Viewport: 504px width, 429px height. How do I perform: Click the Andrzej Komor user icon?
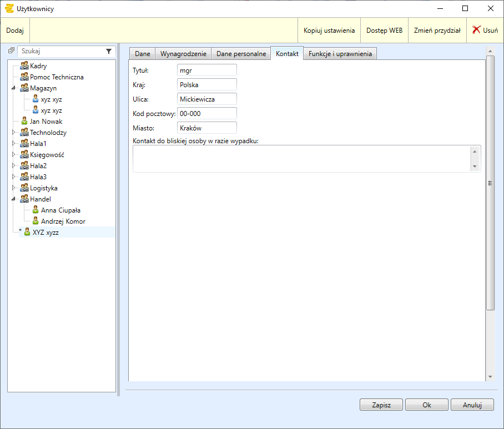[36, 221]
